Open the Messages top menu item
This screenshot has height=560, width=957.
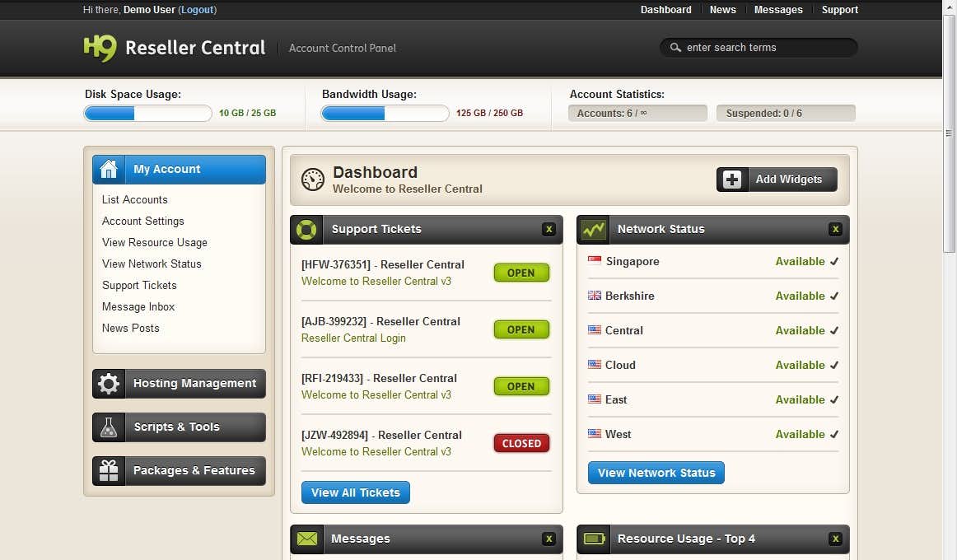777,10
